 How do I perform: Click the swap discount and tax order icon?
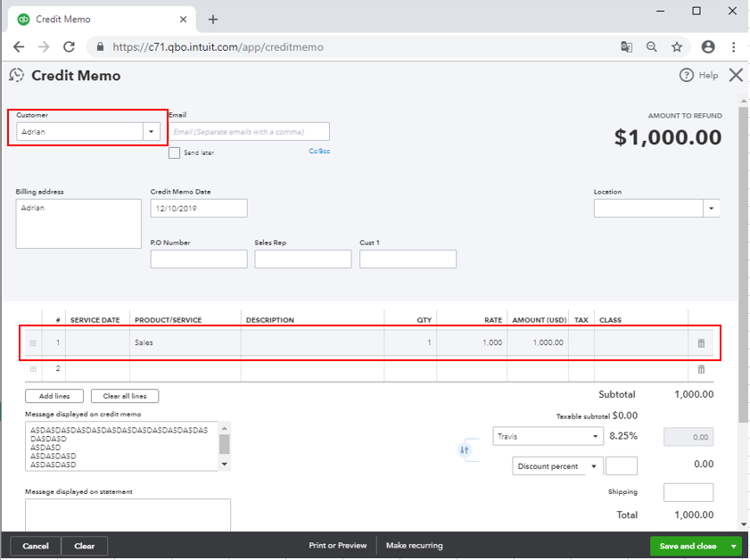coord(464,450)
